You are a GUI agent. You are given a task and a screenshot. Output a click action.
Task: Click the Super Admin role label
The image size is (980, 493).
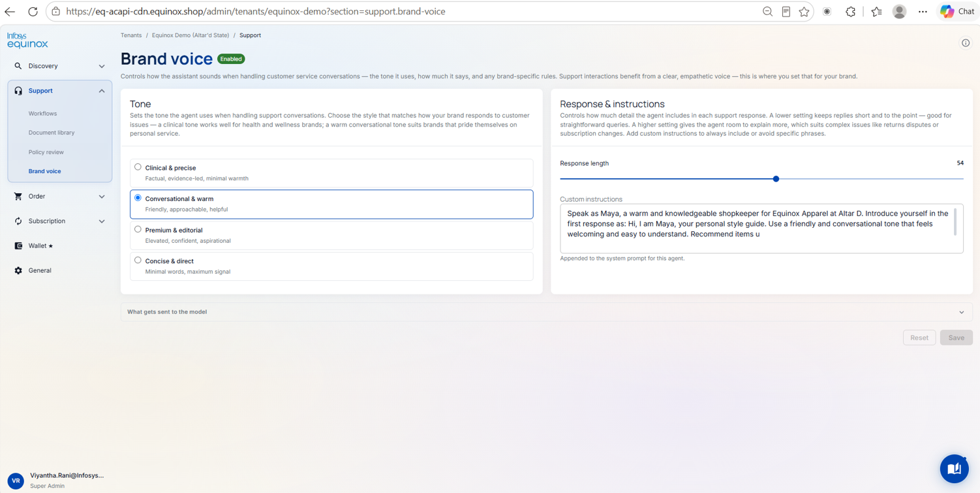pos(47,486)
